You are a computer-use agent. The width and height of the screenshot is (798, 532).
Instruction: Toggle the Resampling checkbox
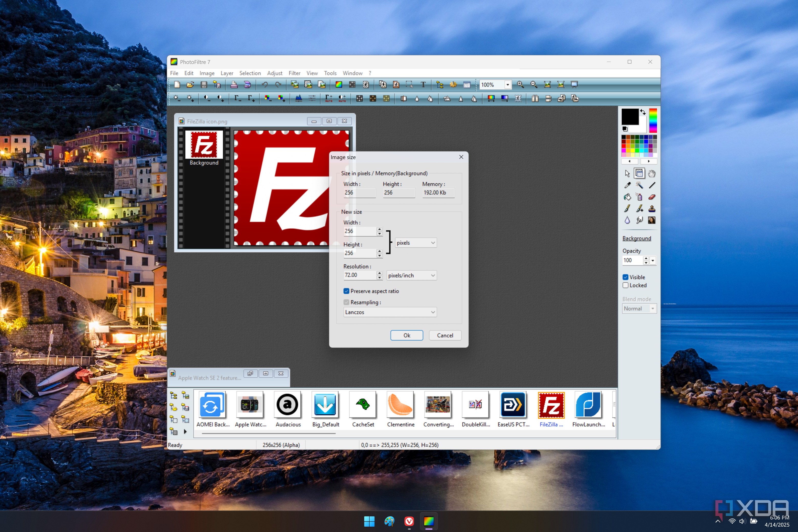(346, 302)
